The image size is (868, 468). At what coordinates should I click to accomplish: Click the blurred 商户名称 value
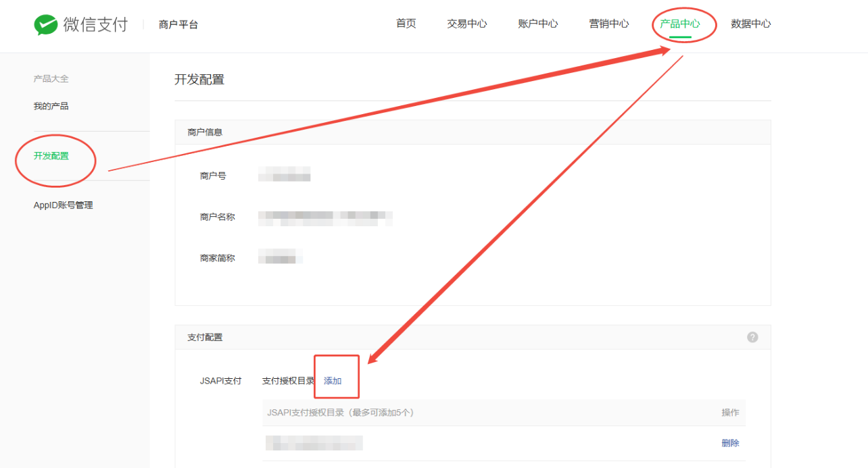click(x=325, y=217)
